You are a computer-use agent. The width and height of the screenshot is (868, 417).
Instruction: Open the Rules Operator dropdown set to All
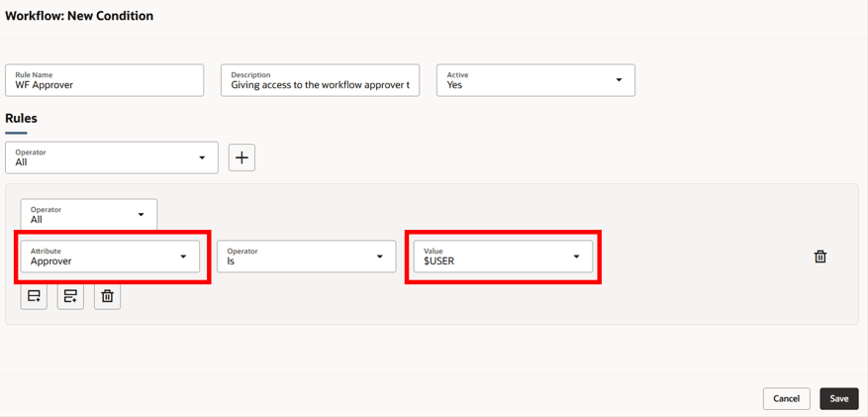tap(111, 157)
